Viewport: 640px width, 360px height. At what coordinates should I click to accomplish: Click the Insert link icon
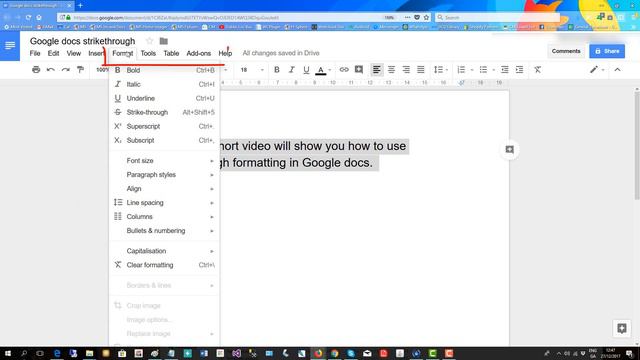point(344,70)
